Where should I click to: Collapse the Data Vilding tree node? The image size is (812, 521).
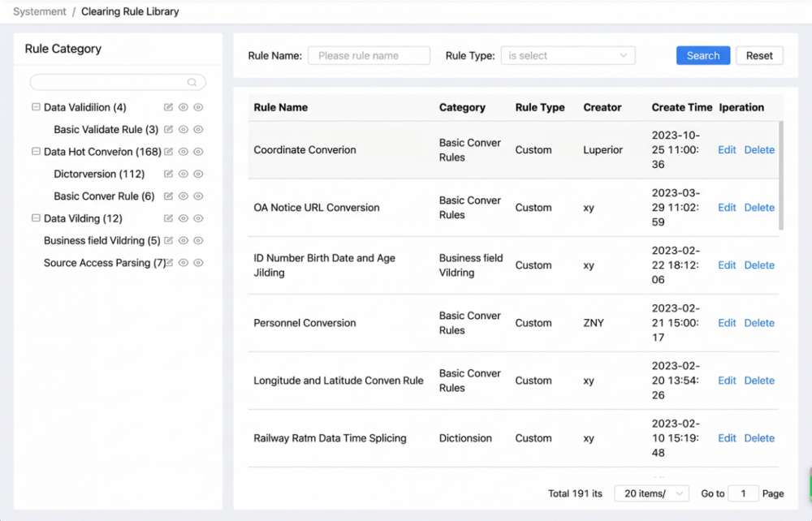click(36, 218)
